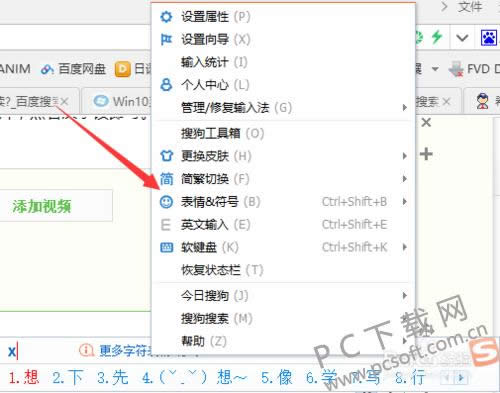Choose candidate 2. 下
The image size is (500, 393).
click(x=68, y=377)
